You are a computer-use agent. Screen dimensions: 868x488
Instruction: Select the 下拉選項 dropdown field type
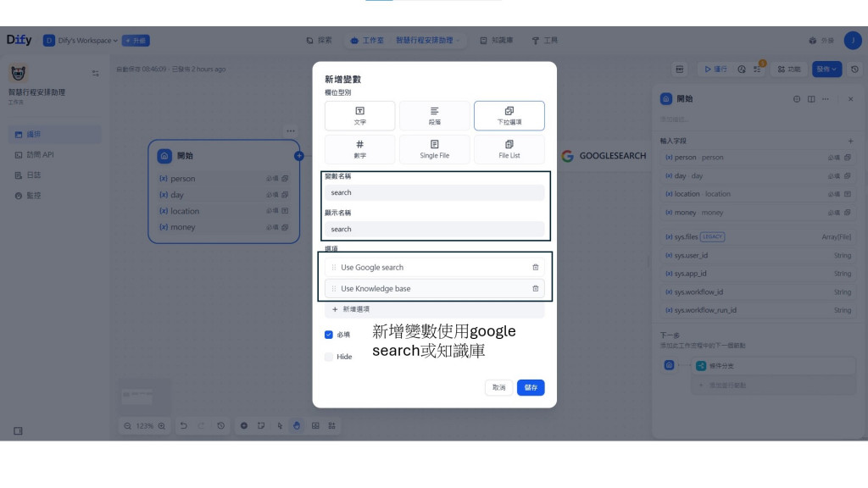tap(509, 115)
